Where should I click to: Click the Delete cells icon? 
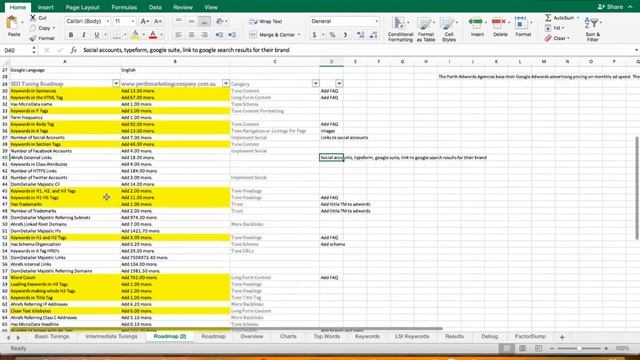[500, 22]
